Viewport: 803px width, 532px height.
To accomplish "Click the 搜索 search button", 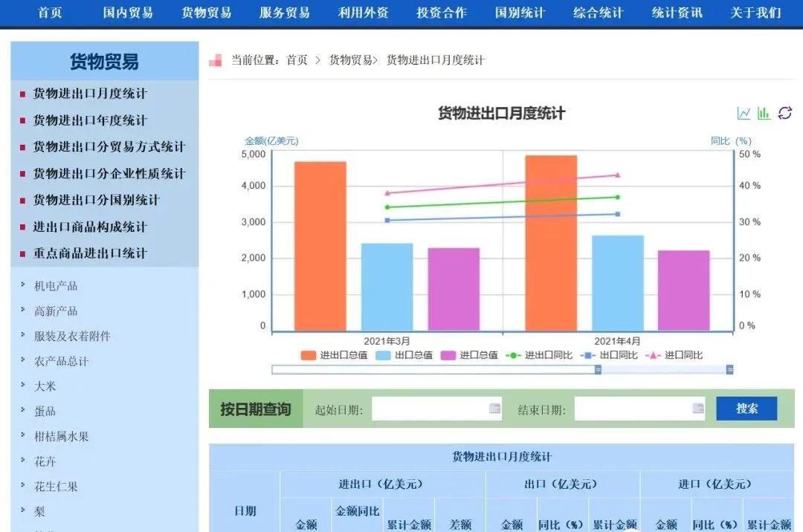I will 746,408.
